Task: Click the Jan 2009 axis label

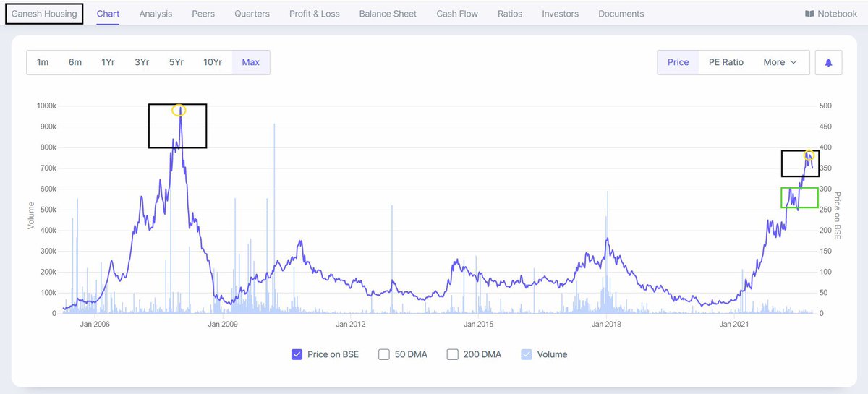Action: pyautogui.click(x=223, y=325)
